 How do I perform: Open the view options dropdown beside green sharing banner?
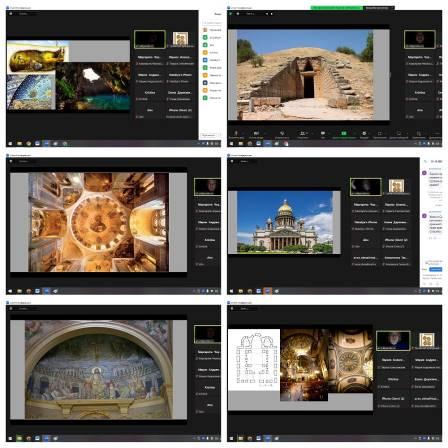click(x=378, y=8)
